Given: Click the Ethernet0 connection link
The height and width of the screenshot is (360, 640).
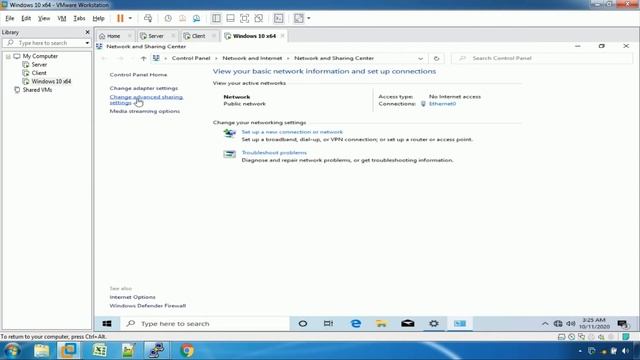Looking at the screenshot, I should tap(442, 104).
